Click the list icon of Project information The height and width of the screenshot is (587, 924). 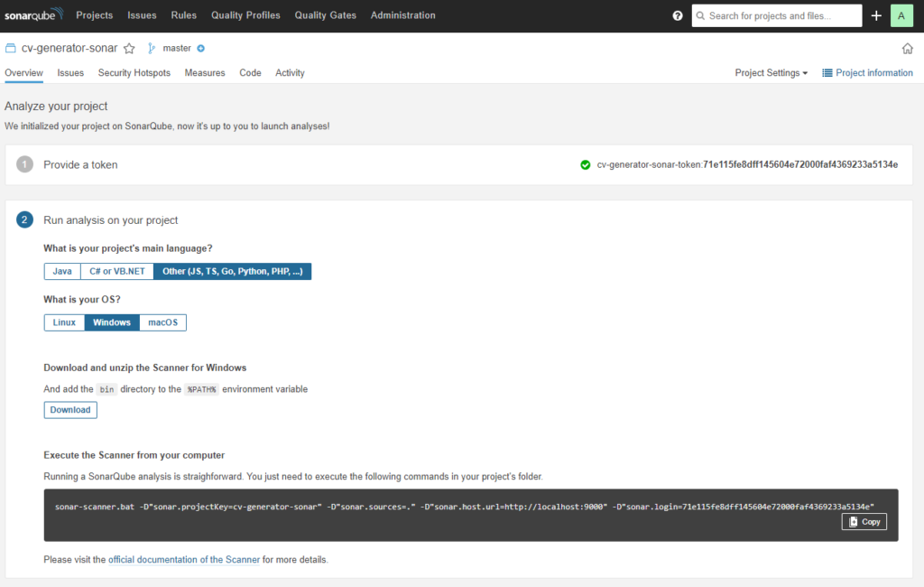pyautogui.click(x=827, y=73)
